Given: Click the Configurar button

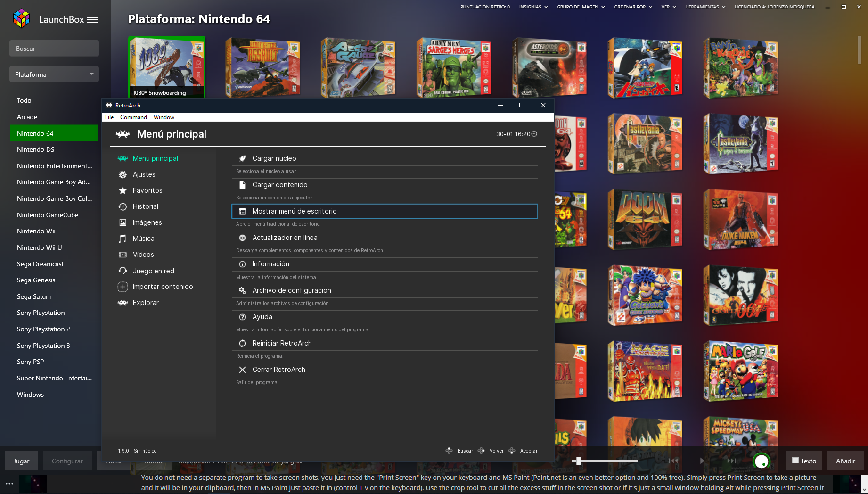Looking at the screenshot, I should [67, 461].
